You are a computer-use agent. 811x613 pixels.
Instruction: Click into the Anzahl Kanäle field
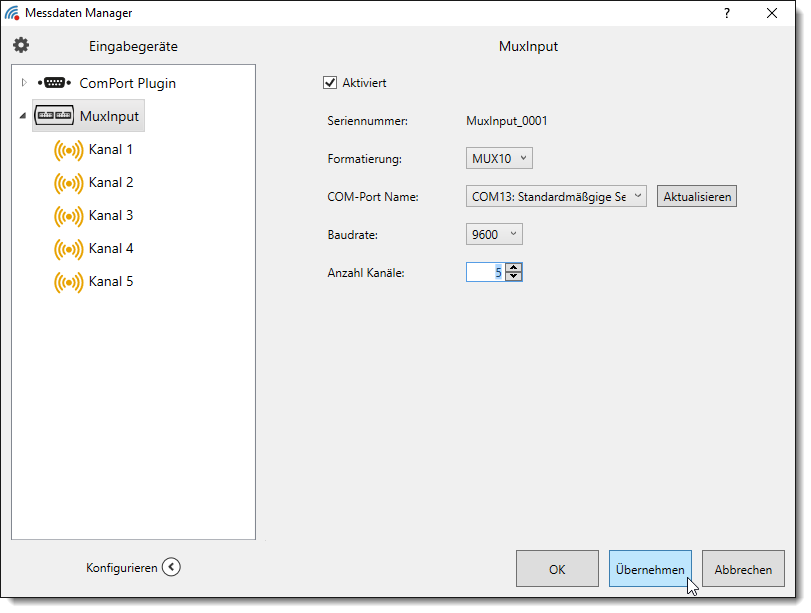coord(484,272)
